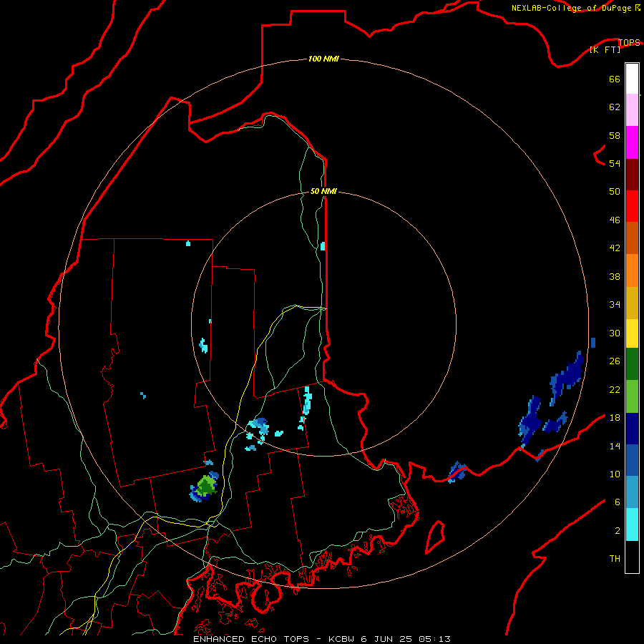Image resolution: width=644 pixels, height=644 pixels.
Task: Click the 38 value on the legend
Action: pyautogui.click(x=615, y=276)
